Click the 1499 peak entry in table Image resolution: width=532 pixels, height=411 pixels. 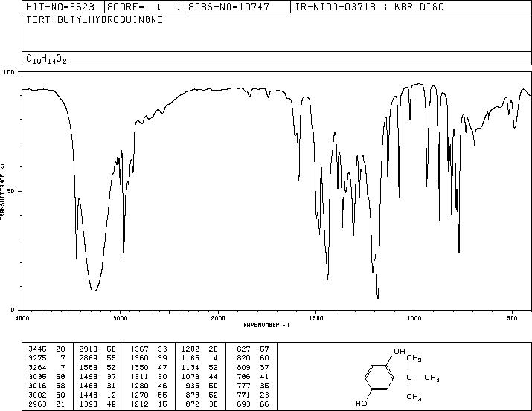pos(97,376)
